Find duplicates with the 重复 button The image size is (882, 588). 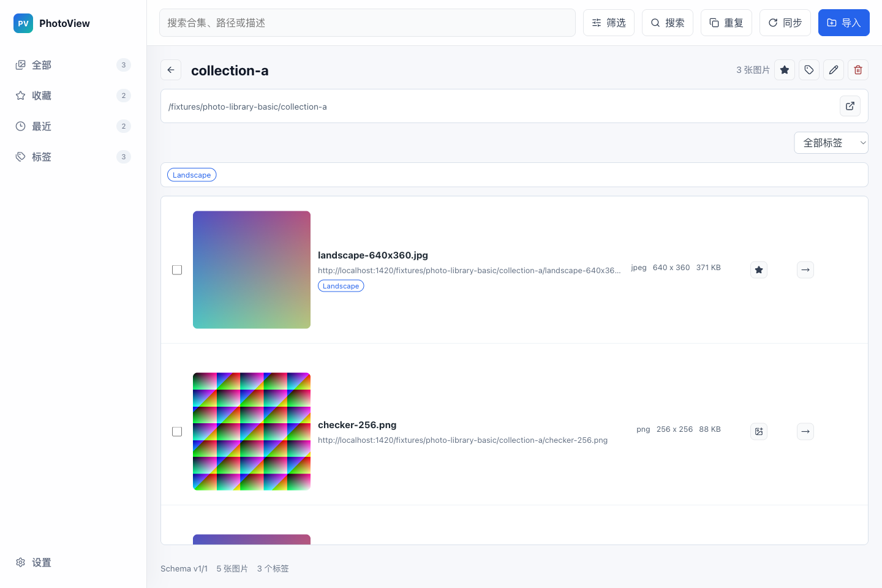pos(726,23)
